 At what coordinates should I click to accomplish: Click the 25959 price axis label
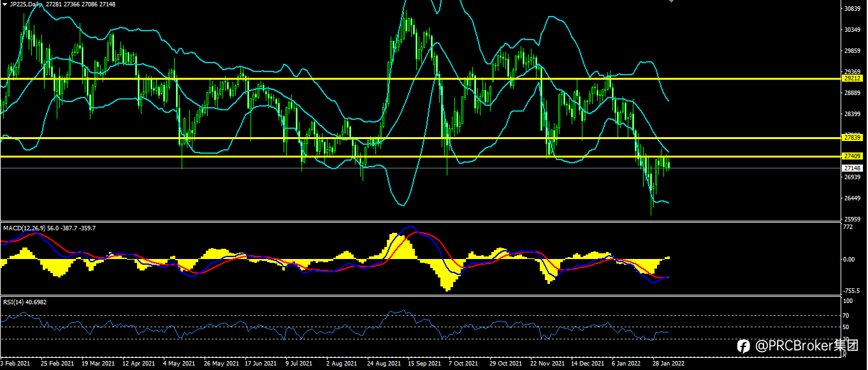point(852,219)
